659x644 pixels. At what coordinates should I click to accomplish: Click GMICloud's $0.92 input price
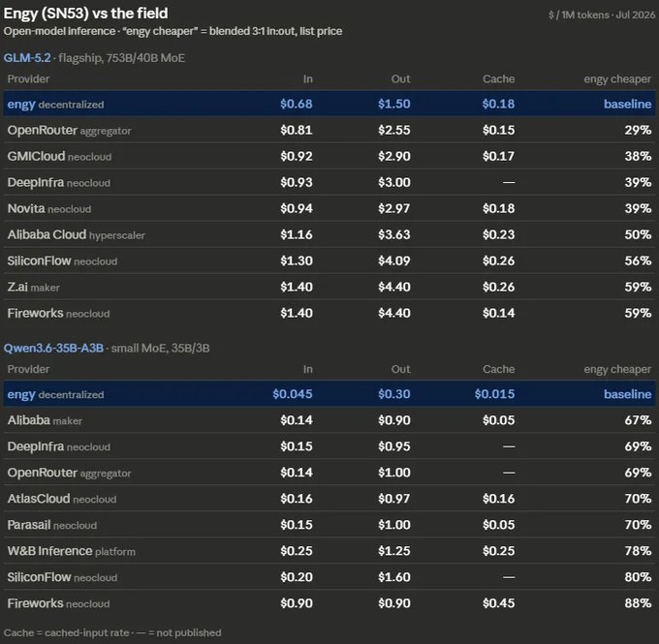[297, 156]
